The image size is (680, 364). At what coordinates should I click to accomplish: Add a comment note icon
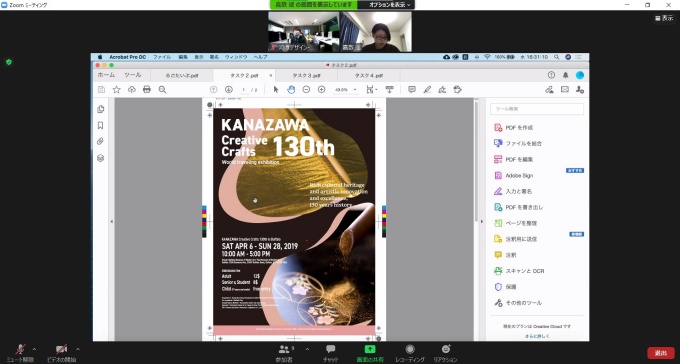[x=412, y=89]
